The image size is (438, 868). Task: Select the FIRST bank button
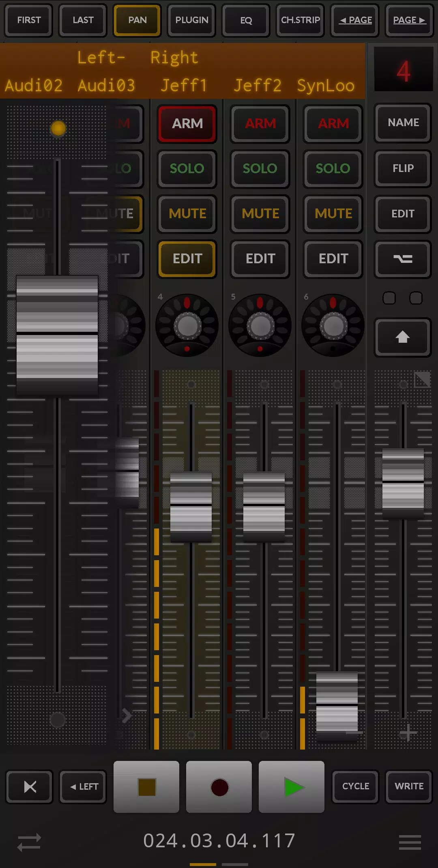point(29,20)
